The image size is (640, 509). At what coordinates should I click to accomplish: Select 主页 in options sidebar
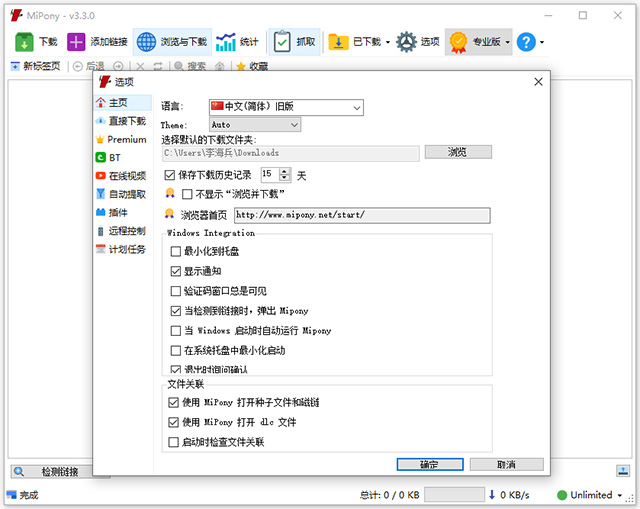coord(123,102)
